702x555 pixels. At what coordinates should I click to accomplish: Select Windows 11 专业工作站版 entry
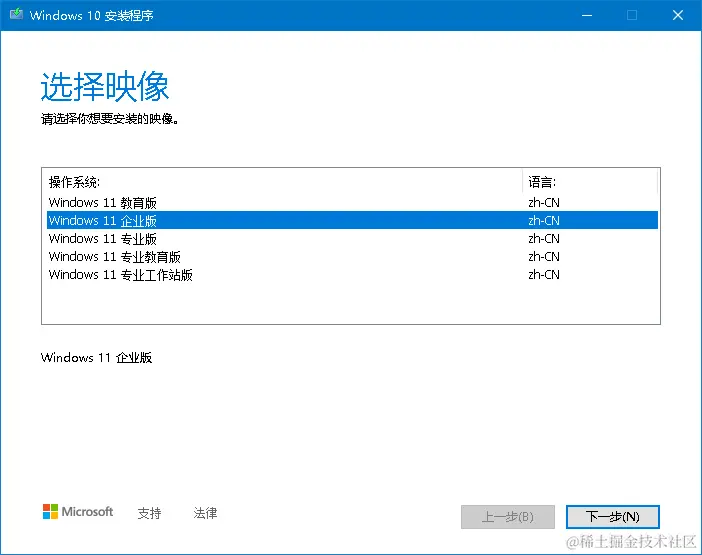[x=352, y=274]
